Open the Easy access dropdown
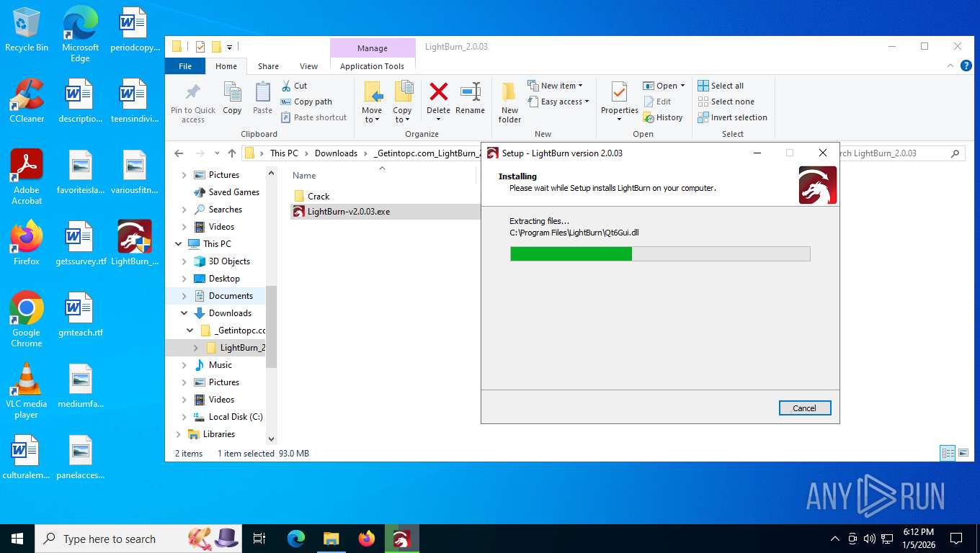 558,102
